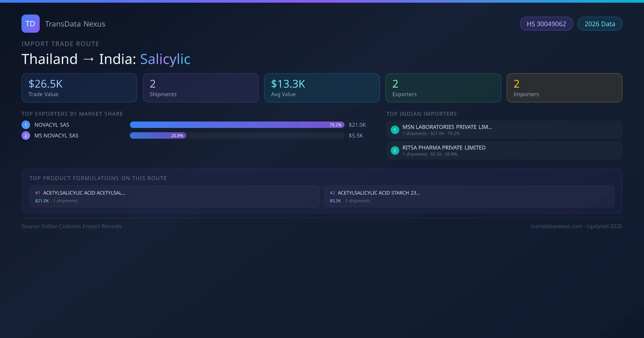Viewport: 644px width, 338px height.
Task: Select the Importers stat card
Action: point(564,88)
